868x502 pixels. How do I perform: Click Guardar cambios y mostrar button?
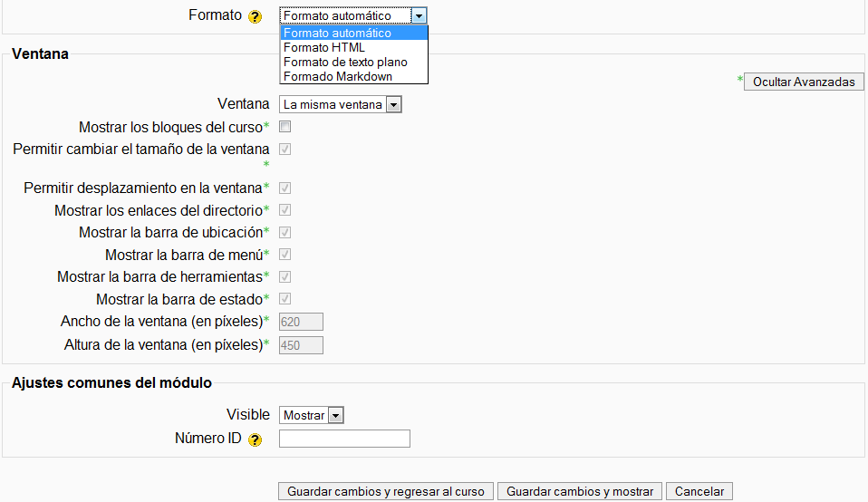tap(580, 491)
